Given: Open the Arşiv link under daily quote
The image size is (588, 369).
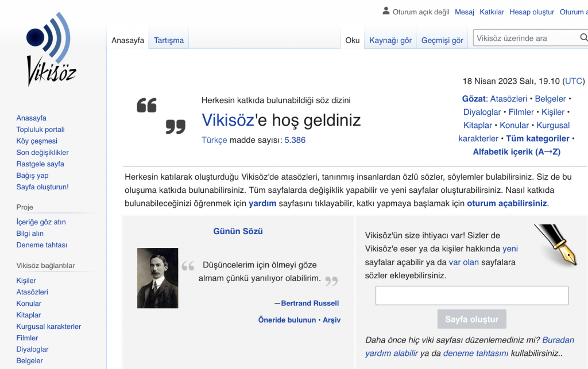Looking at the screenshot, I should (331, 320).
